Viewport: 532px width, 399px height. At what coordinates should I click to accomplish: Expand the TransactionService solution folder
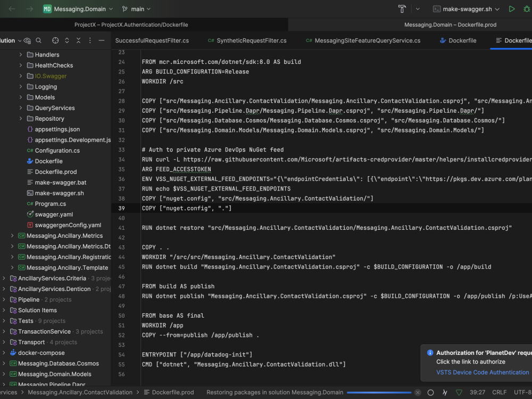[x=4, y=331]
